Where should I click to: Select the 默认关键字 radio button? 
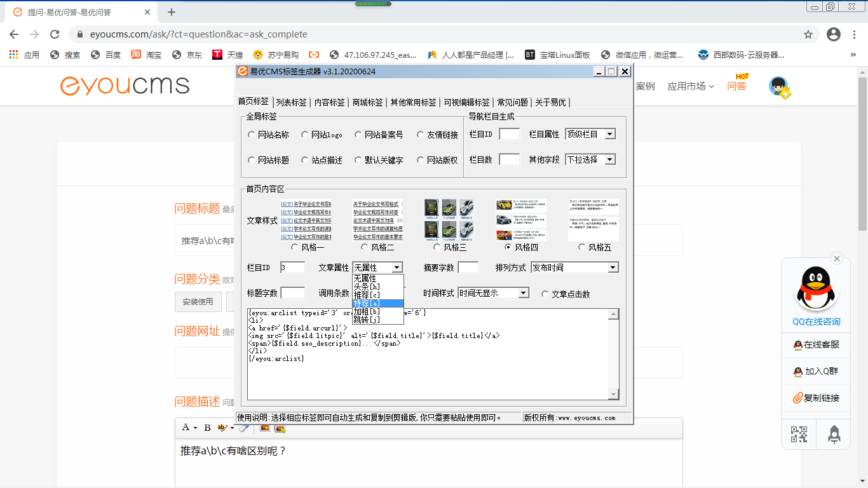[358, 160]
